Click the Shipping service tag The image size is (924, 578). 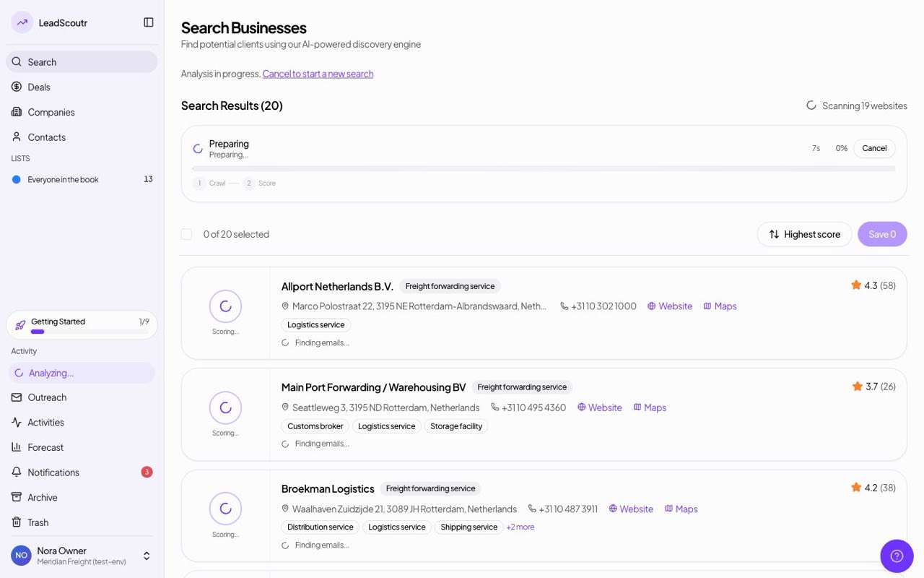click(469, 527)
